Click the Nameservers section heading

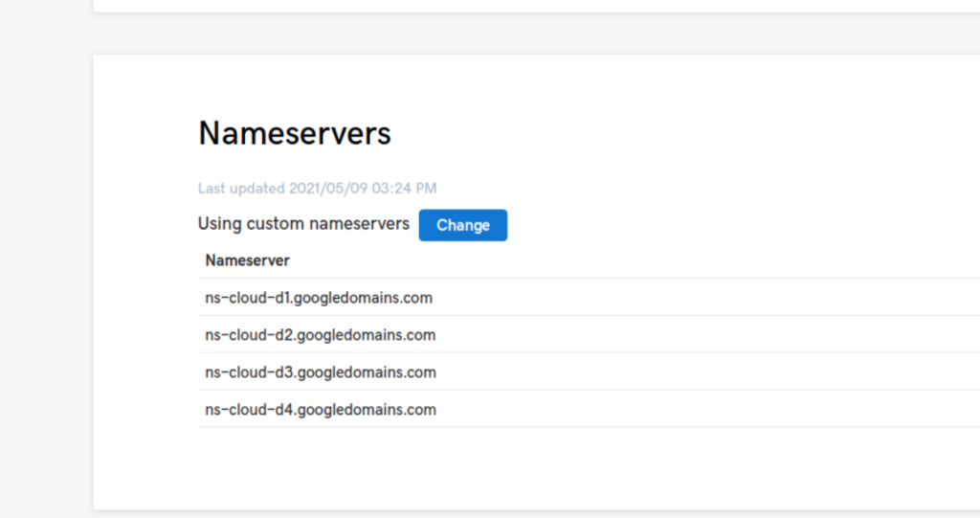294,133
